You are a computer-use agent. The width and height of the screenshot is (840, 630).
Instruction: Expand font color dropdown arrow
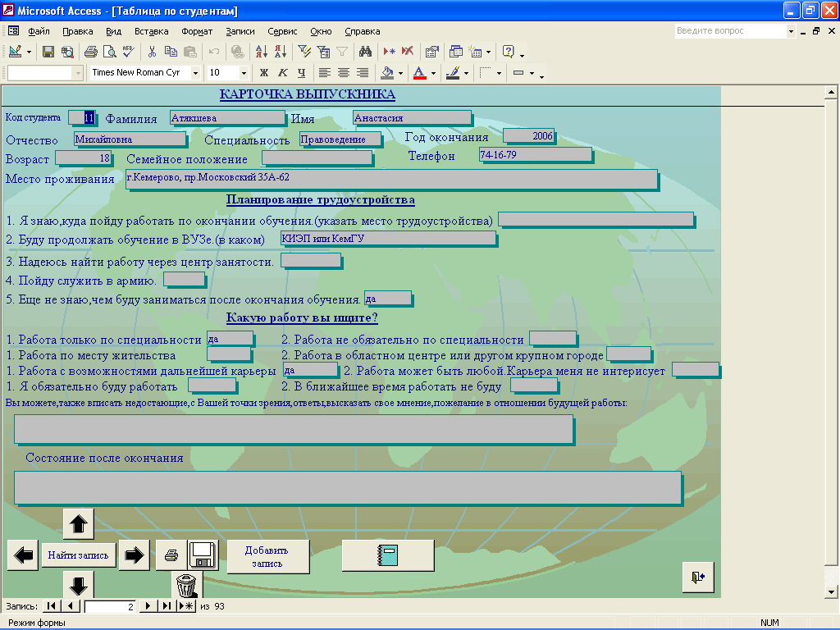pos(433,73)
